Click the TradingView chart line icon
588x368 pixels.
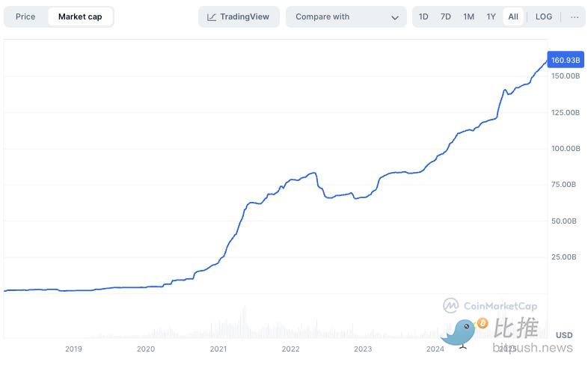tap(212, 16)
